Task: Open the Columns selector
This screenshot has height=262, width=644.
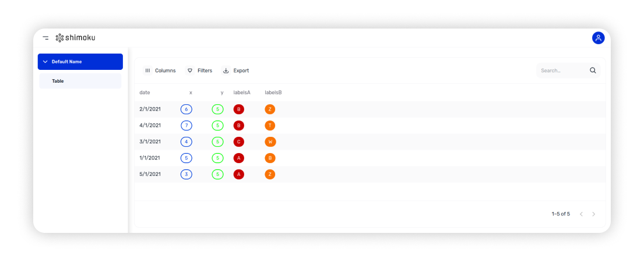Action: (x=160, y=70)
